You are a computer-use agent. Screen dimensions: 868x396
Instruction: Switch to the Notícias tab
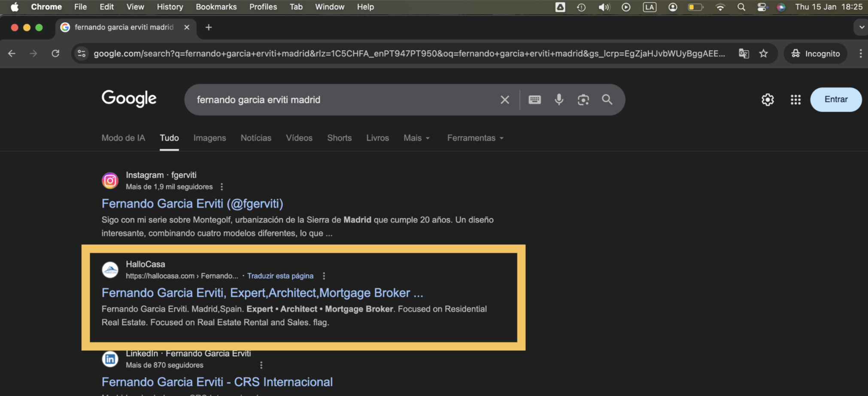pyautogui.click(x=256, y=138)
